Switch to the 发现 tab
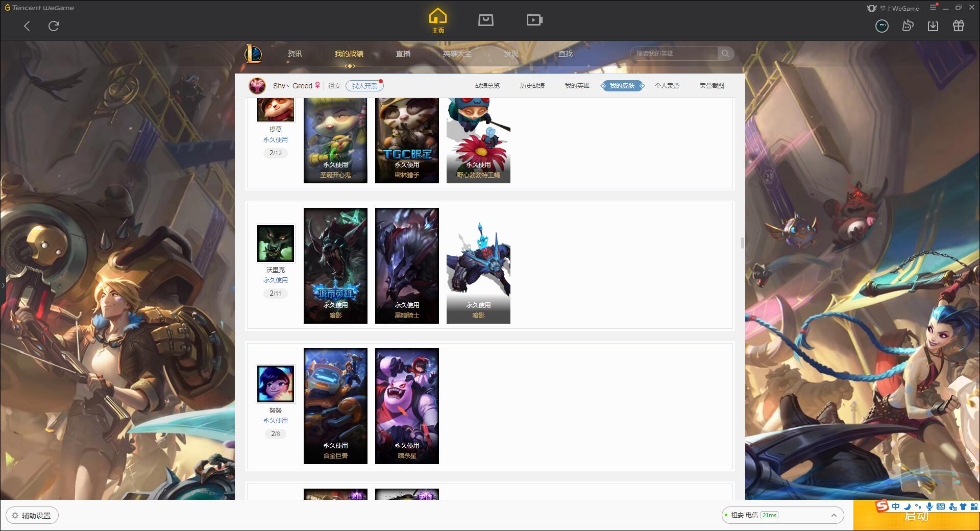980x531 pixels. [x=511, y=54]
